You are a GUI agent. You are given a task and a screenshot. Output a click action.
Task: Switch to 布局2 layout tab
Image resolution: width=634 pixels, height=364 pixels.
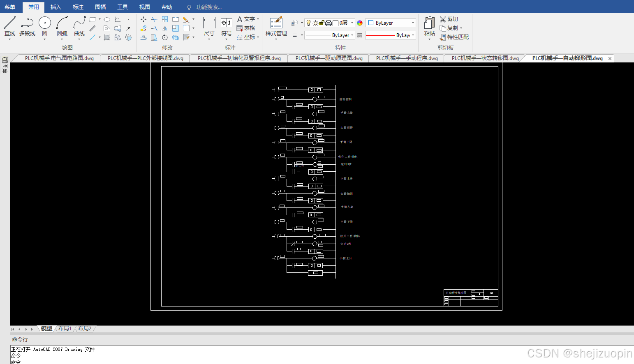85,329
